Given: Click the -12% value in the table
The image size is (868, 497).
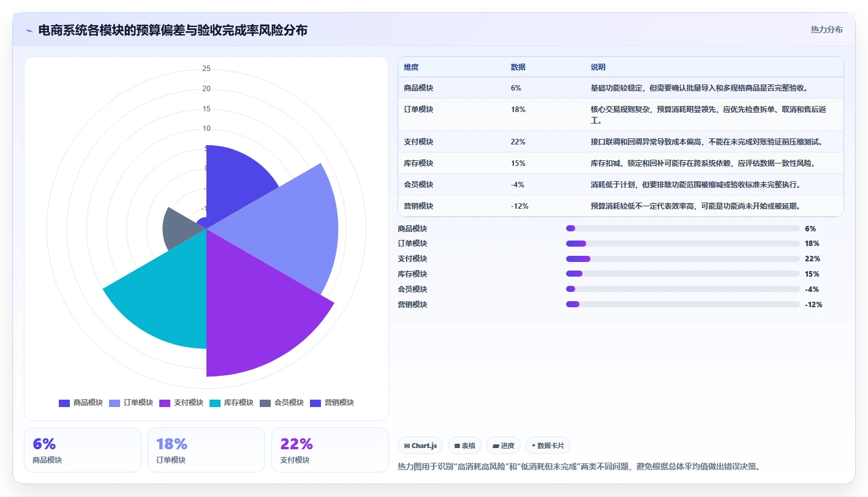Looking at the screenshot, I should [519, 206].
